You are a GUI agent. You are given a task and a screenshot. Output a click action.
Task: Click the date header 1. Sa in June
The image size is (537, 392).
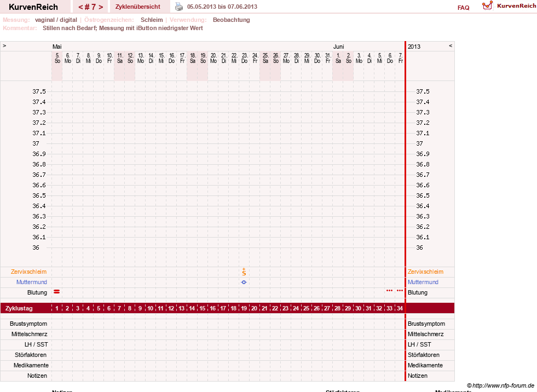(338, 58)
